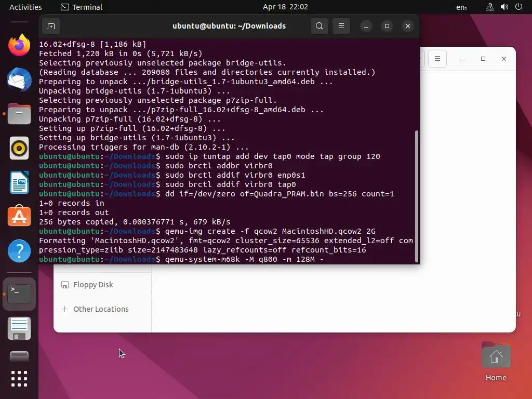532x399 pixels.
Task: Open the Files app in the dock
Action: click(x=19, y=114)
